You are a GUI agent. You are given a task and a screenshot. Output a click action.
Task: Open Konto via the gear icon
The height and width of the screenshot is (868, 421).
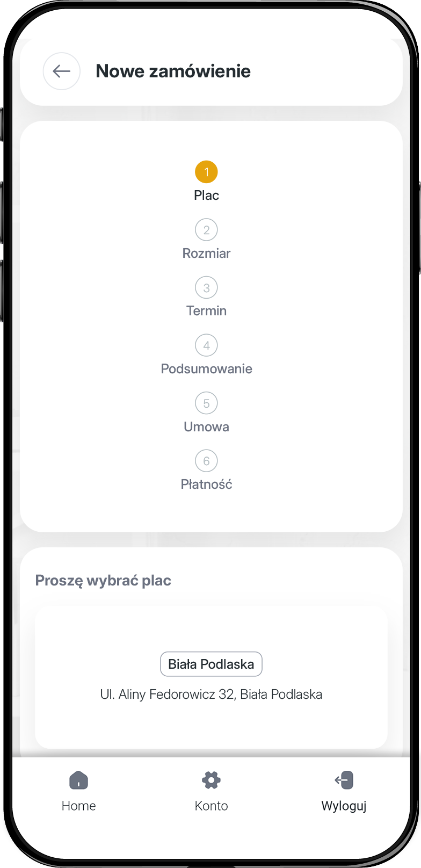(x=211, y=780)
